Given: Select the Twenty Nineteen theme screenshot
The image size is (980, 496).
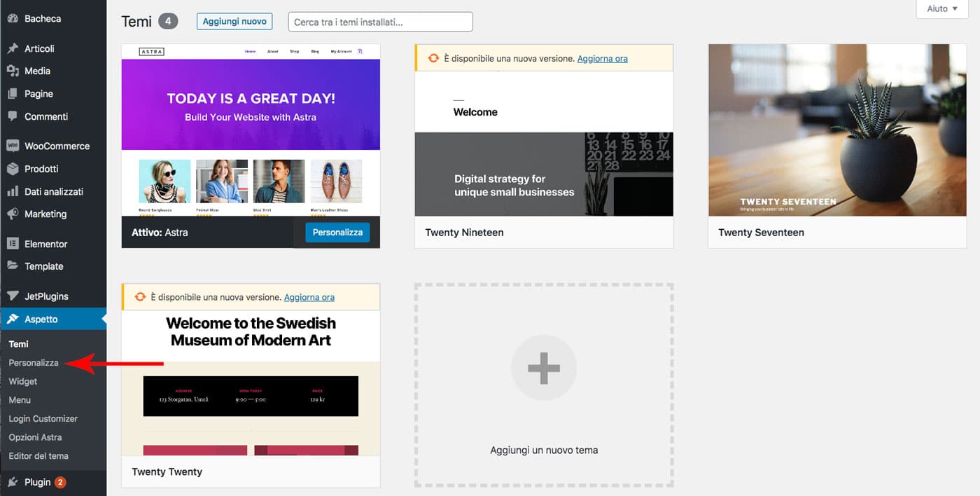Looking at the screenshot, I should pyautogui.click(x=544, y=143).
